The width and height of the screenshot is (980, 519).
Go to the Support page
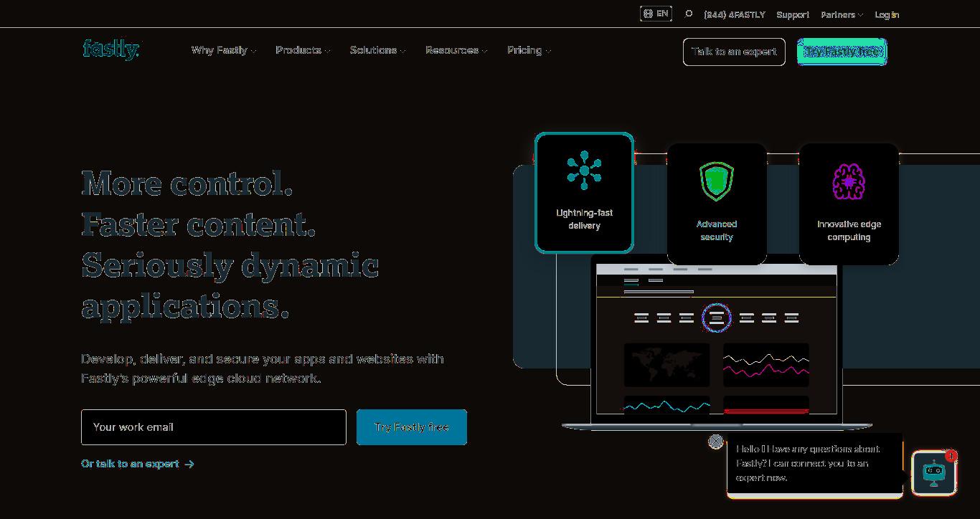pos(793,14)
